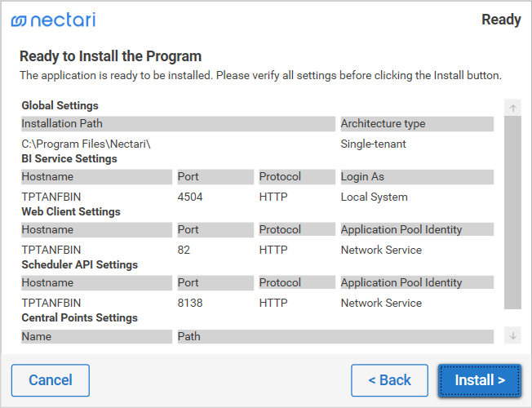Click the vertical scrollbar thumb
This screenshot has height=408, width=532.
pos(512,212)
